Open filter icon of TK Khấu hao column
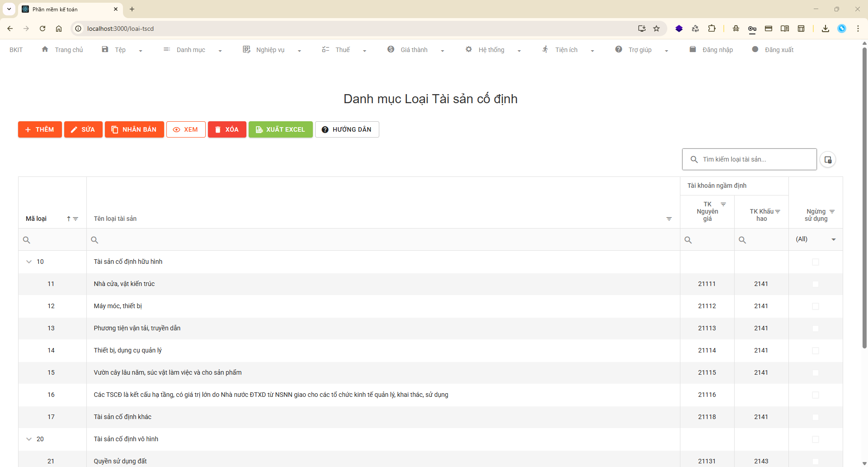This screenshot has height=467, width=868. (x=778, y=212)
